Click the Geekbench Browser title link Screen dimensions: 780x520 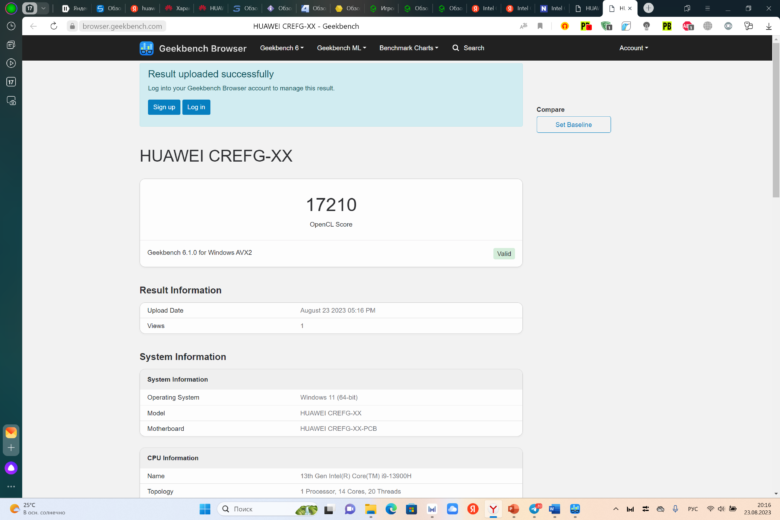tap(202, 48)
